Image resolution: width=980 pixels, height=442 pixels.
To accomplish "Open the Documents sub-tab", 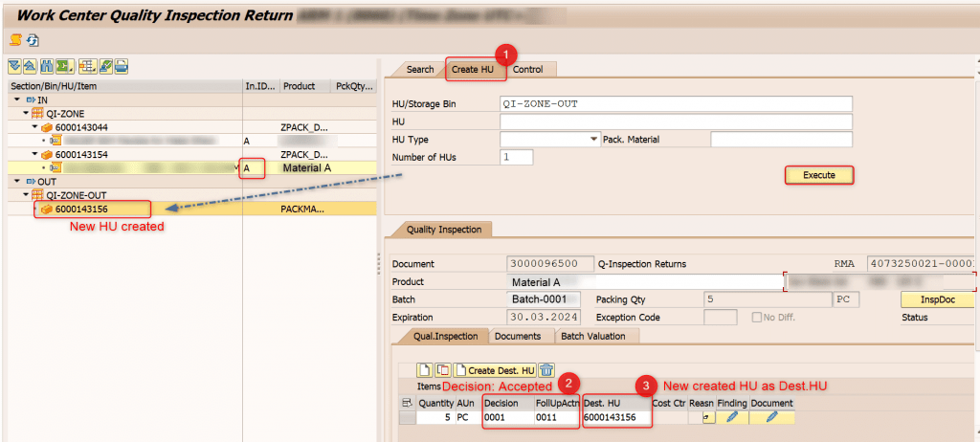I will point(518,336).
